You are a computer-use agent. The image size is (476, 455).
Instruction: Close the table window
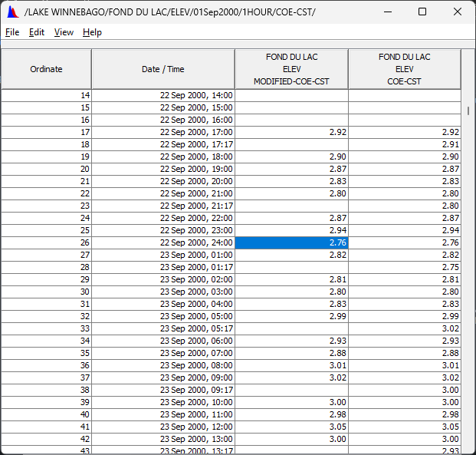click(x=458, y=12)
